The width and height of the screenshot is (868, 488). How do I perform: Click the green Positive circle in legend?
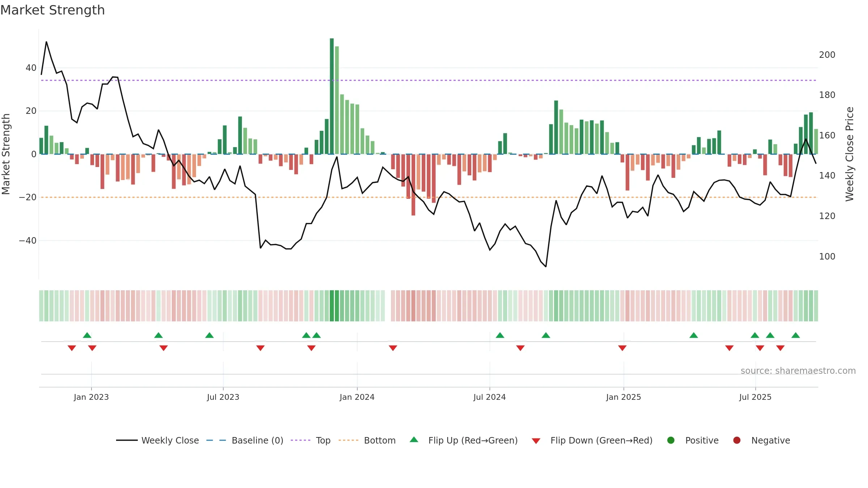(x=671, y=440)
